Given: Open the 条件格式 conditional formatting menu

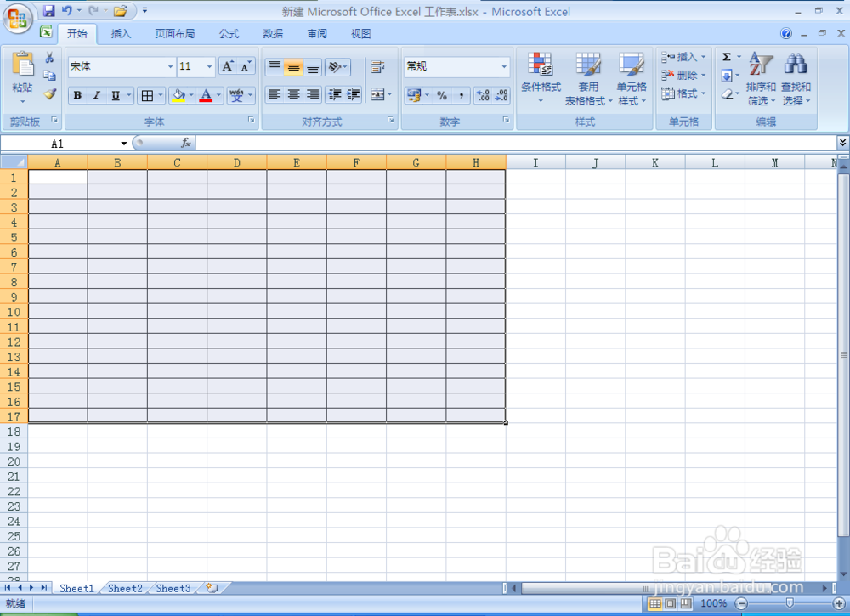Looking at the screenshot, I should coord(541,78).
